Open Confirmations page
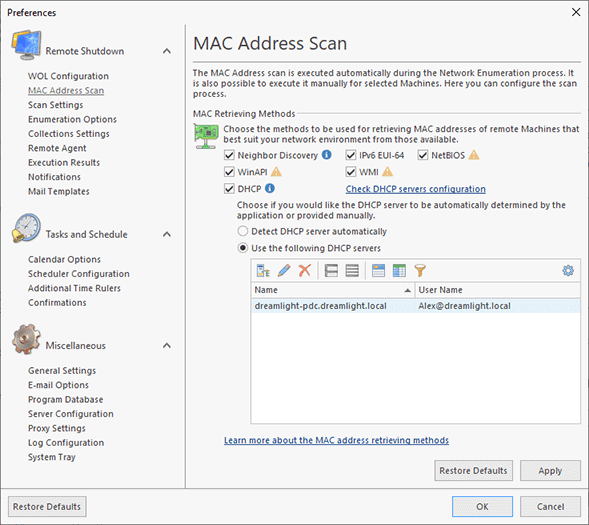589x525 pixels. coord(57,302)
